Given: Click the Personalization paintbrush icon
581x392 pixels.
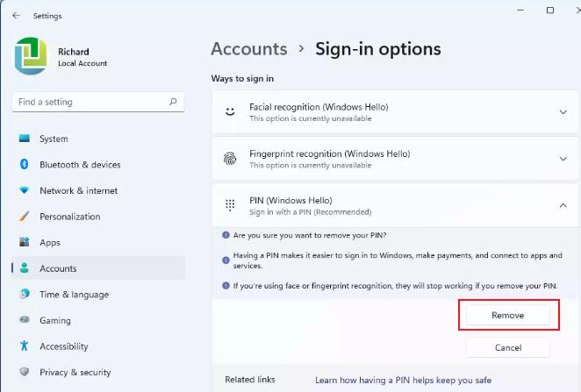Looking at the screenshot, I should pyautogui.click(x=24, y=217).
